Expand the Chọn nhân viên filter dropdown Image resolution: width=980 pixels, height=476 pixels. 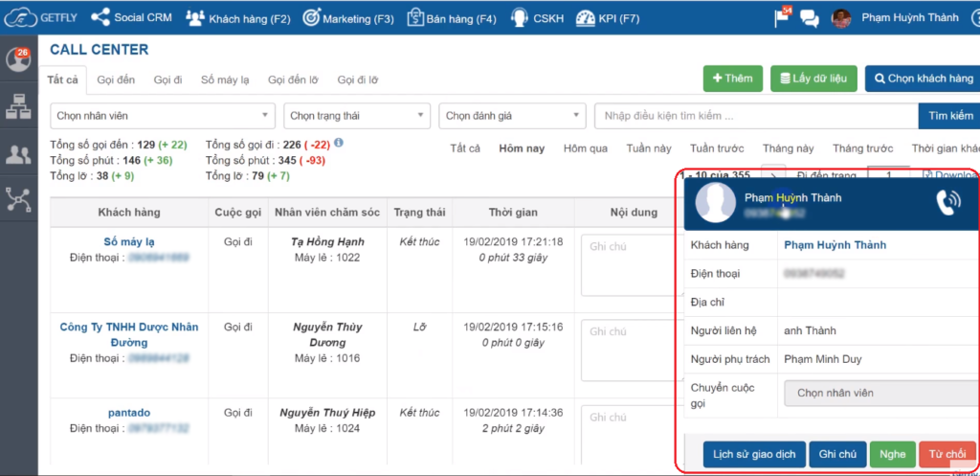(x=162, y=116)
